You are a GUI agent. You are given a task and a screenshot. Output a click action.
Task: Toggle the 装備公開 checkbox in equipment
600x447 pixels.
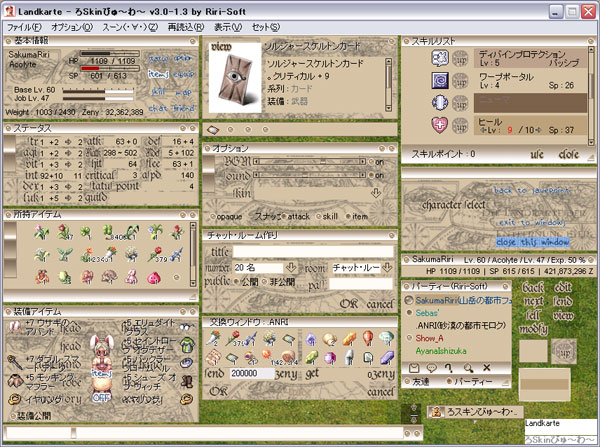point(14,416)
